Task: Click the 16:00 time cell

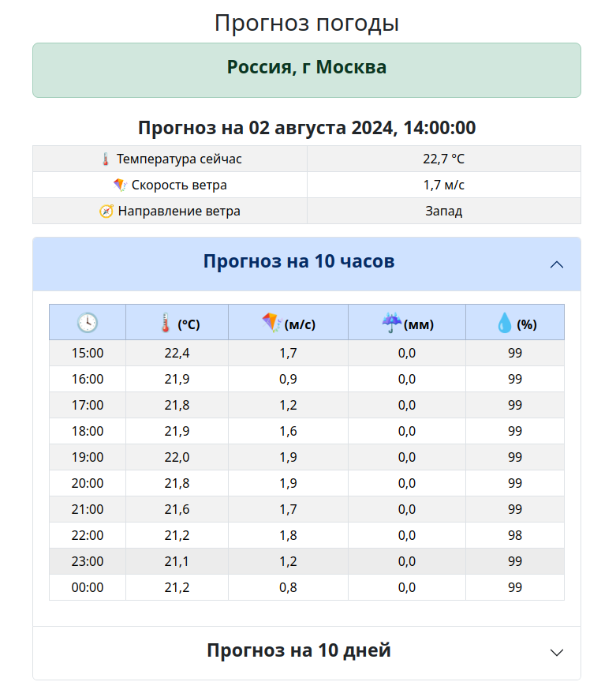Action: point(88,379)
